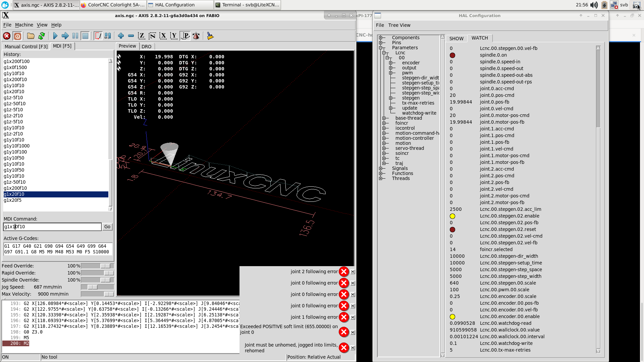Image resolution: width=644 pixels, height=362 pixels.
Task: Expand Threads tree node
Action: 381,178
